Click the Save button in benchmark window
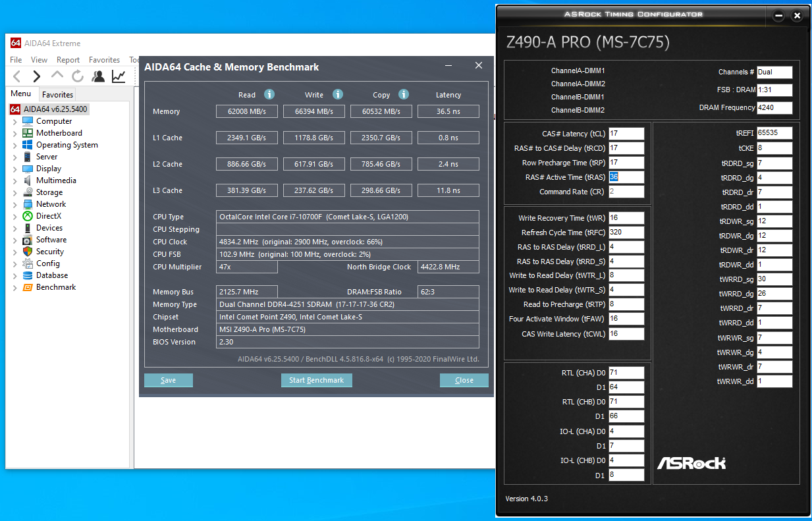This screenshot has height=521, width=812. [169, 380]
